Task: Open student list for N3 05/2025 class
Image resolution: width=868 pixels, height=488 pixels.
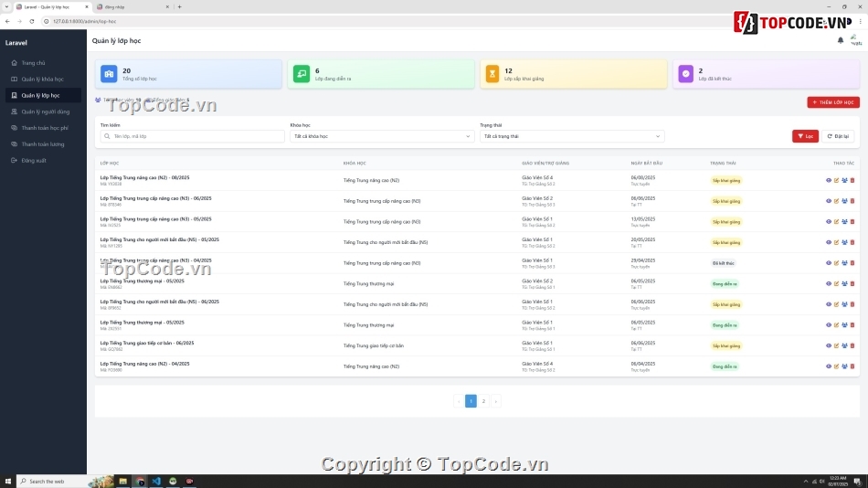Action: click(844, 221)
